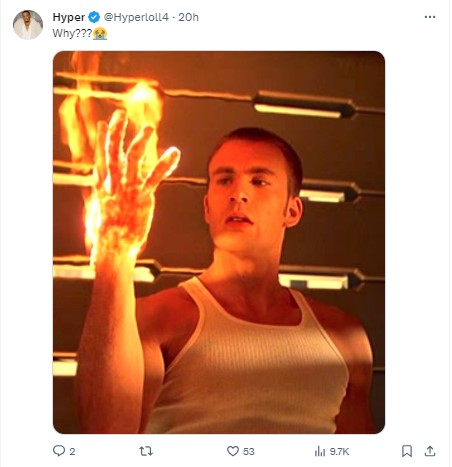The height and width of the screenshot is (467, 452).
Task: Click the display name Hyper
Action: (x=69, y=17)
